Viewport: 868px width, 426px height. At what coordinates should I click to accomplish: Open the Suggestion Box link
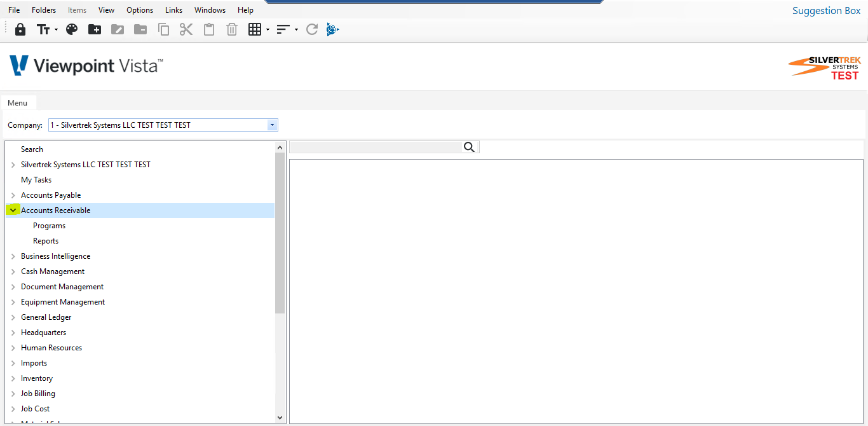click(826, 11)
